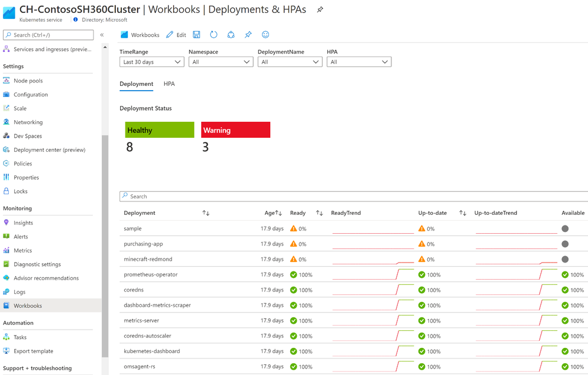Open Services and ingresses (preview)

tap(48, 49)
